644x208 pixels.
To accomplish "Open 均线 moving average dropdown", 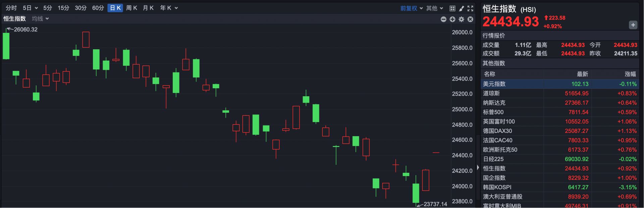I will 40,19.
